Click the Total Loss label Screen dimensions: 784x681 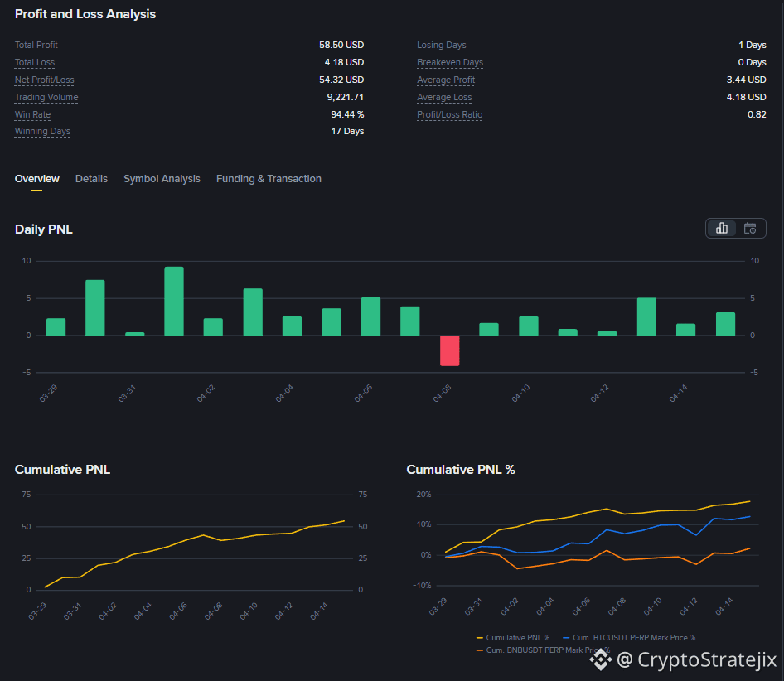point(35,62)
